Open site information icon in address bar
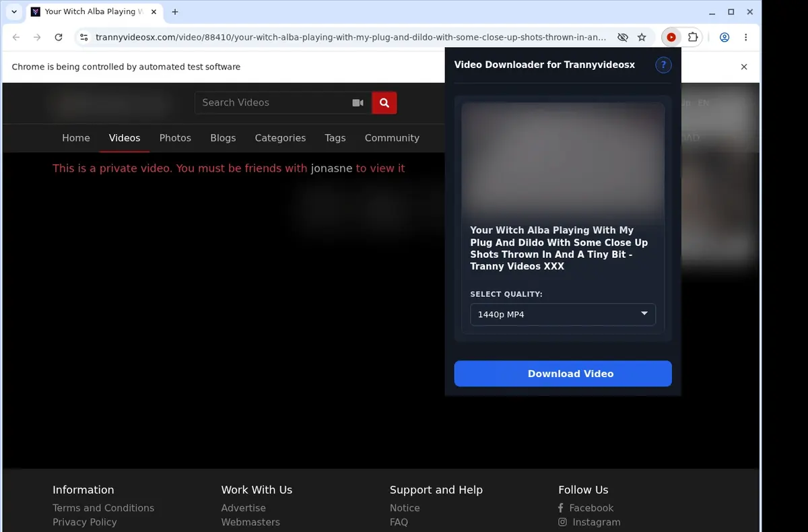Screen dimensions: 808x532 (83, 38)
